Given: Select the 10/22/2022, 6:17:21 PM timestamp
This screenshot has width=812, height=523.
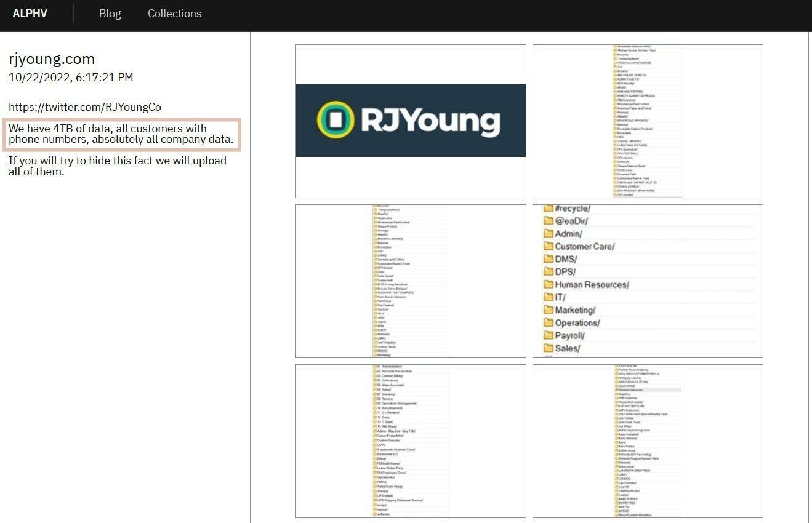Looking at the screenshot, I should pyautogui.click(x=71, y=78).
